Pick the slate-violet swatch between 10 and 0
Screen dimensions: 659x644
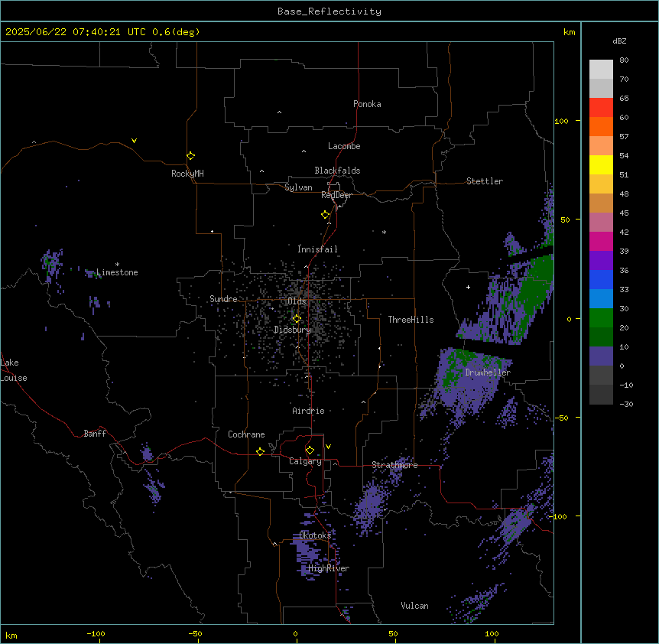pos(601,356)
